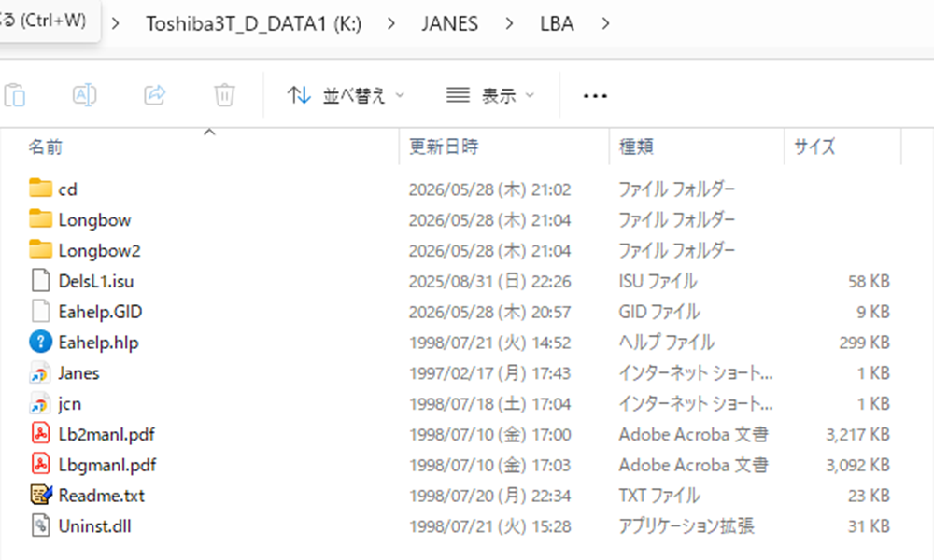The height and width of the screenshot is (560, 934).
Task: Expand the chevron after JANES in breadcrumb
Action: point(509,24)
